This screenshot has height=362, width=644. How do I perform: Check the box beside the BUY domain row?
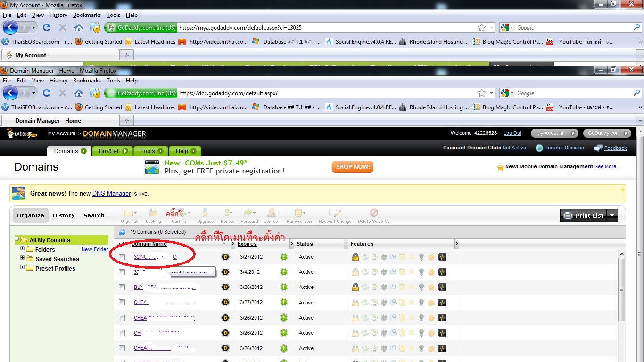(122, 287)
